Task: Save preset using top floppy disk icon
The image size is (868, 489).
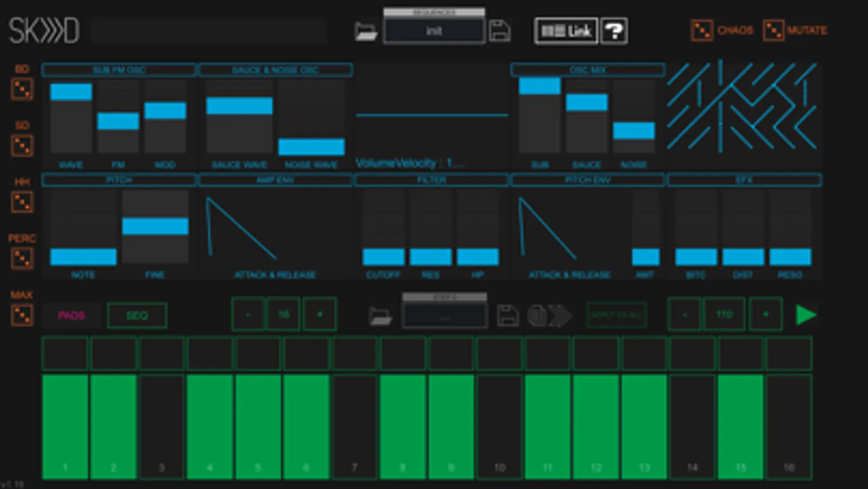Action: [x=499, y=31]
